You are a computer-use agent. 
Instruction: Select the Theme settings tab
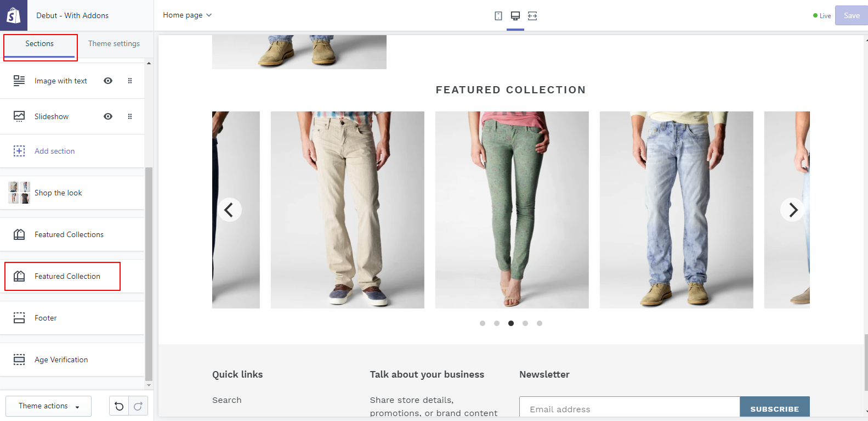(114, 44)
